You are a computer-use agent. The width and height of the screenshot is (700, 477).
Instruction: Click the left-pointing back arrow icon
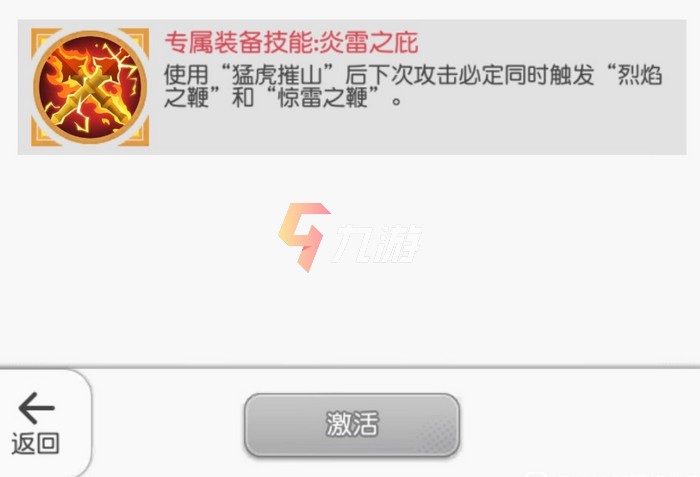pyautogui.click(x=36, y=408)
